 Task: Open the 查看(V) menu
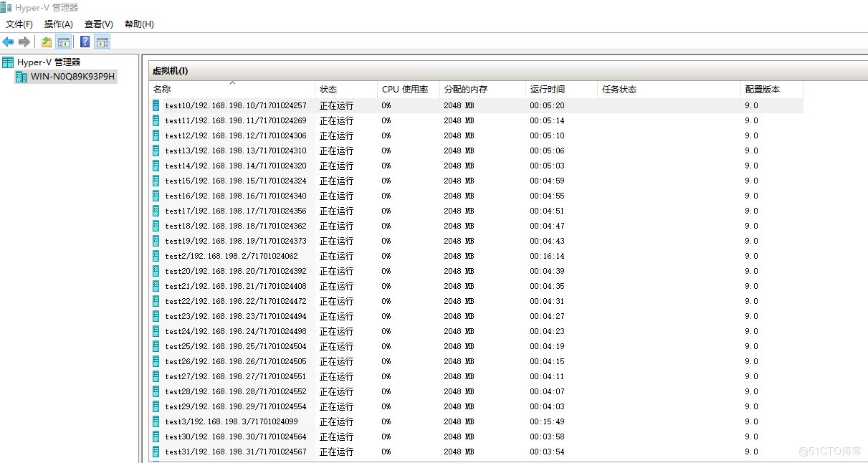point(99,24)
